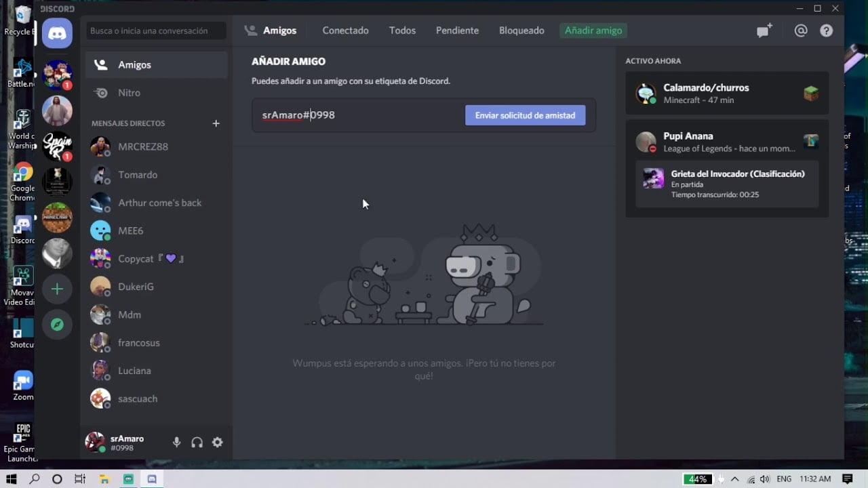Open Movavi Video Editor desktop icon
Screen dimensions: 868x488
click(22, 285)
